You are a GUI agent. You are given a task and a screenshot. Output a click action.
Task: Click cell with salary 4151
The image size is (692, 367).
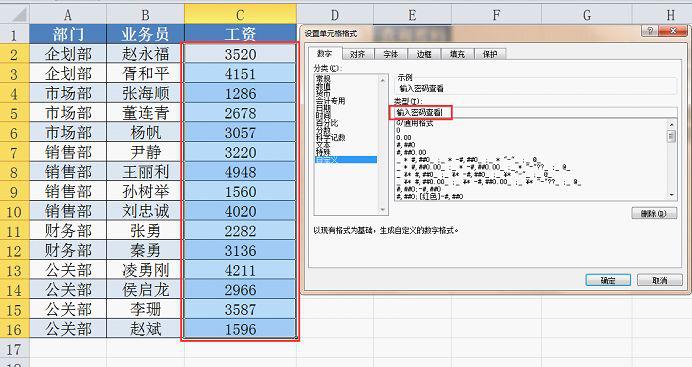[x=240, y=73]
